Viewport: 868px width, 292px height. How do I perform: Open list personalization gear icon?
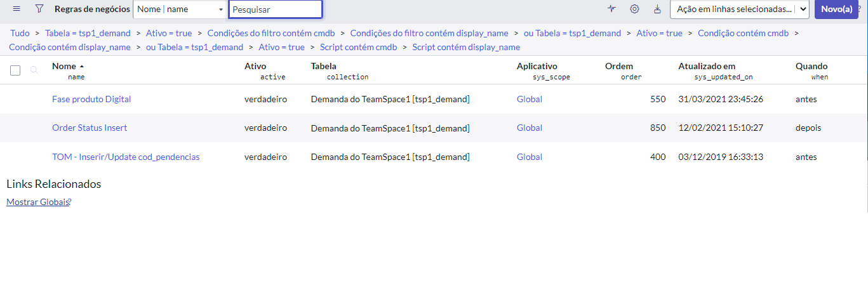coord(634,9)
